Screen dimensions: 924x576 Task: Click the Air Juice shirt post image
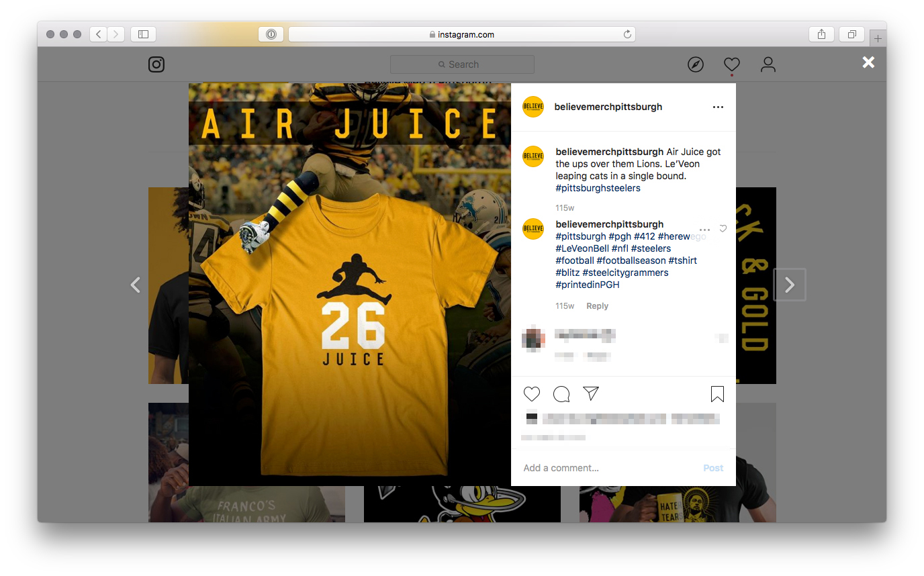(350, 284)
